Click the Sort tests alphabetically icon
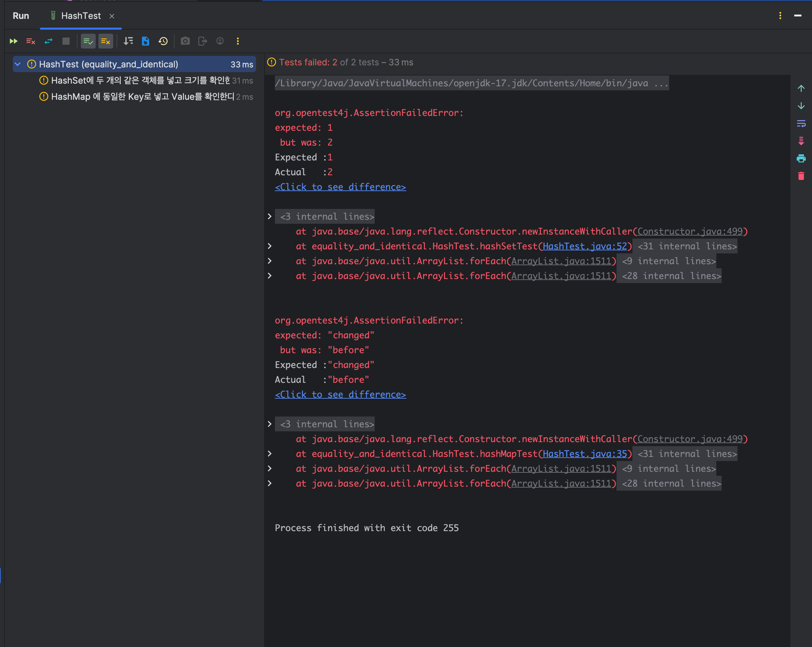Viewport: 812px width, 647px height. tap(128, 41)
